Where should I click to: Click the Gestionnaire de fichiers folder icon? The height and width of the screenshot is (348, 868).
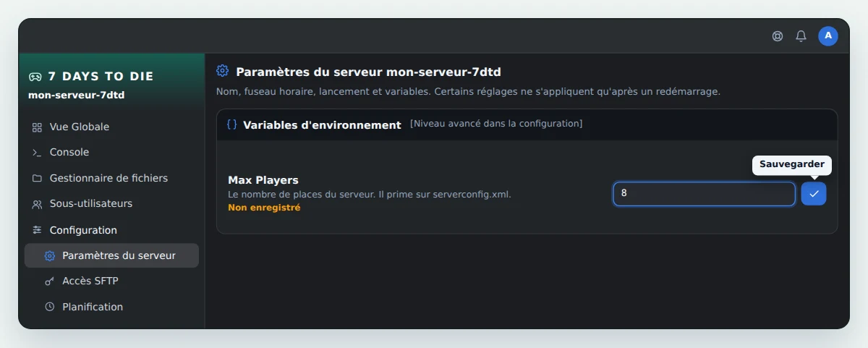pos(37,178)
